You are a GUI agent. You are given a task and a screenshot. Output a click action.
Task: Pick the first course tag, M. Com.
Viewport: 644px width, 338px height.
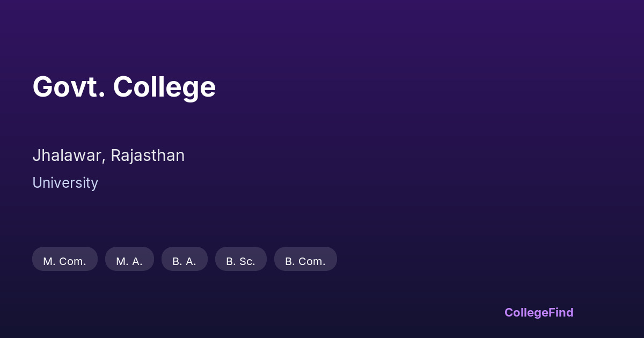(64, 260)
